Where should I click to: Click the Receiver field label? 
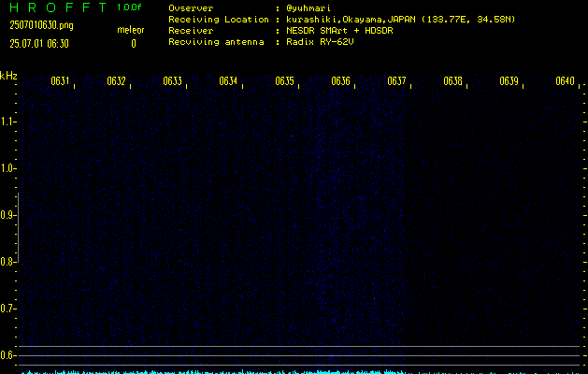coord(191,31)
